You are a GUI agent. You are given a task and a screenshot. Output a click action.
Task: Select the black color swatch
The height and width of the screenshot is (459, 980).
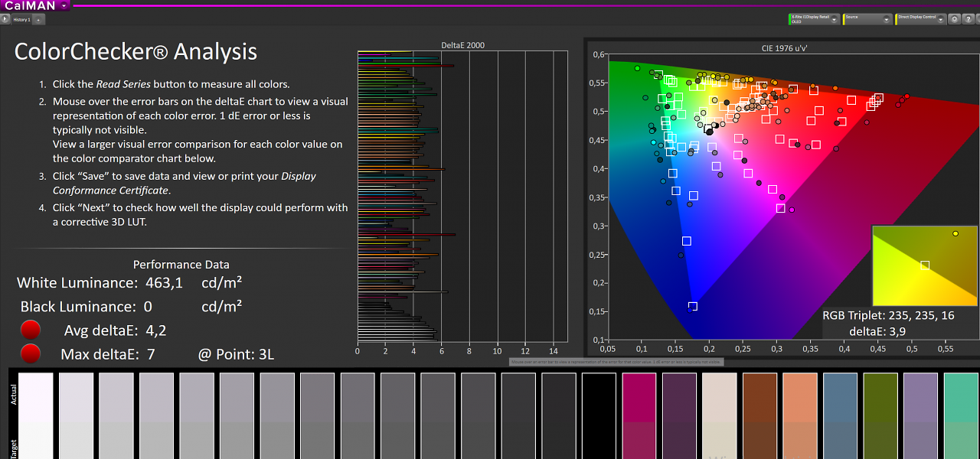click(x=599, y=416)
